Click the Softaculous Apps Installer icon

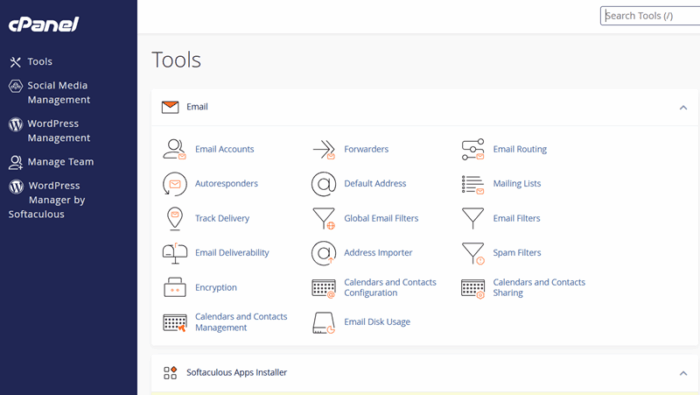170,373
